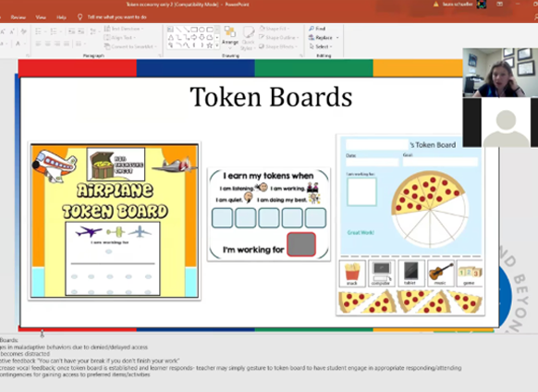Click the Decrease List Level icon
538x392 pixels.
click(71, 31)
